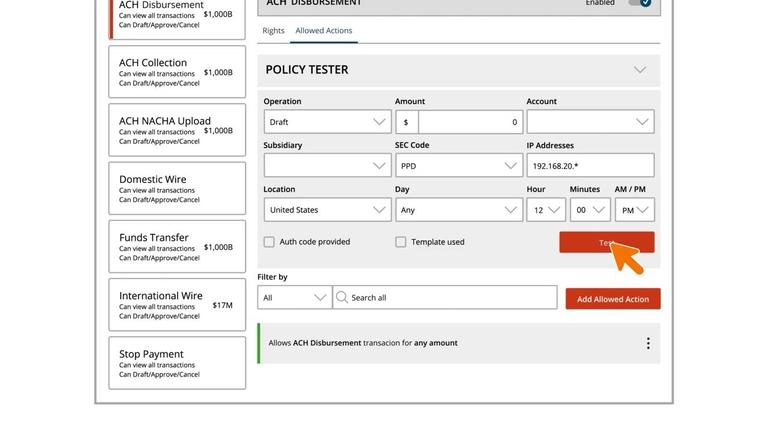
Task: Click the Search all input field
Action: 445,297
